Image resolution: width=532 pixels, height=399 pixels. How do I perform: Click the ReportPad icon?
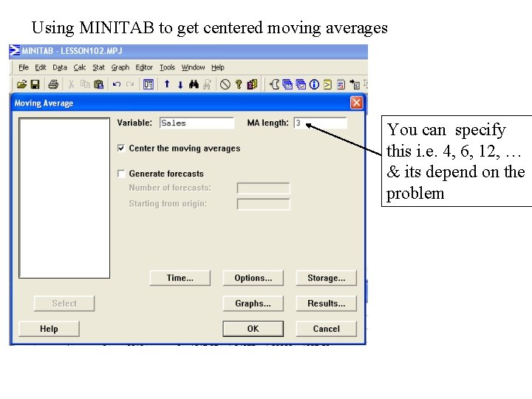click(341, 84)
